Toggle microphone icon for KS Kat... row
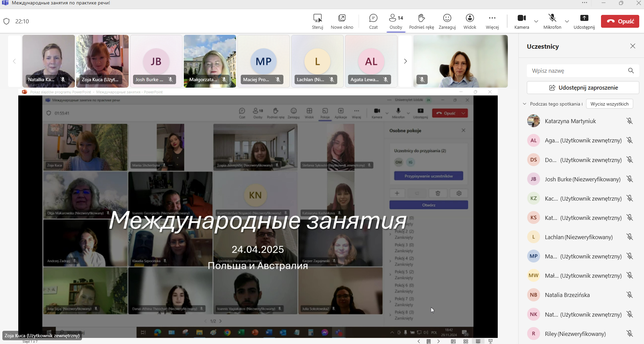This screenshot has height=344, width=644. coord(629,218)
